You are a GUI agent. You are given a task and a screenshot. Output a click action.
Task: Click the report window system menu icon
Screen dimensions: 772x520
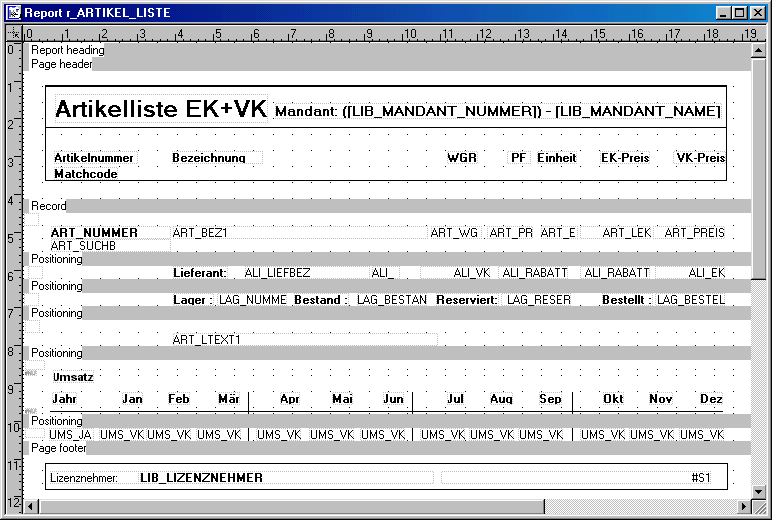coord(12,12)
